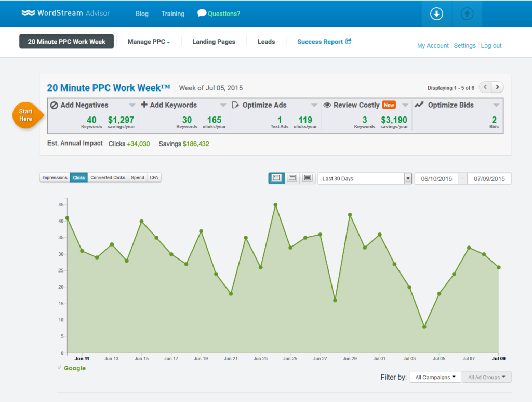The width and height of the screenshot is (532, 402).
Task: Click the start date field 06/10/2015
Action: (x=436, y=178)
